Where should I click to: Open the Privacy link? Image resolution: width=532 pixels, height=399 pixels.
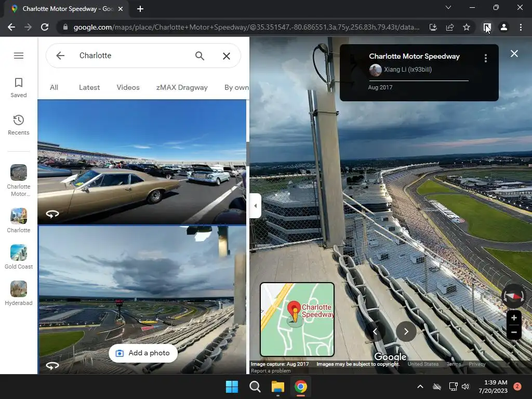477,364
